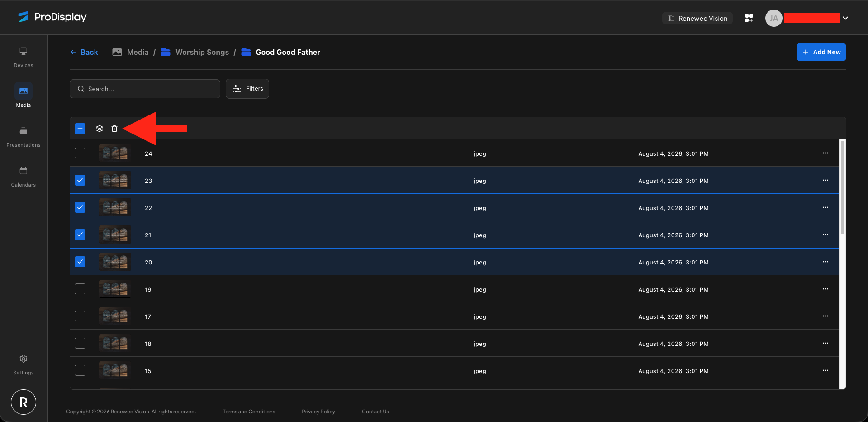Click the stack layers icon in selection toolbar
Screen dimensions: 868x422
[100, 129]
